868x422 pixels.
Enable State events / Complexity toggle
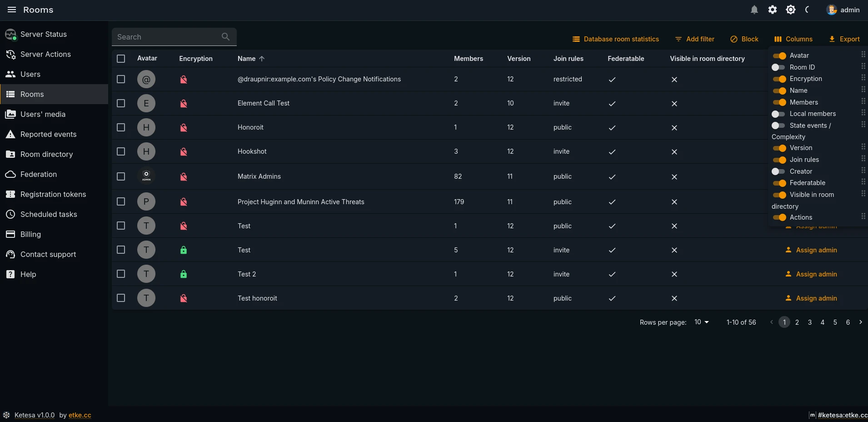tap(778, 126)
